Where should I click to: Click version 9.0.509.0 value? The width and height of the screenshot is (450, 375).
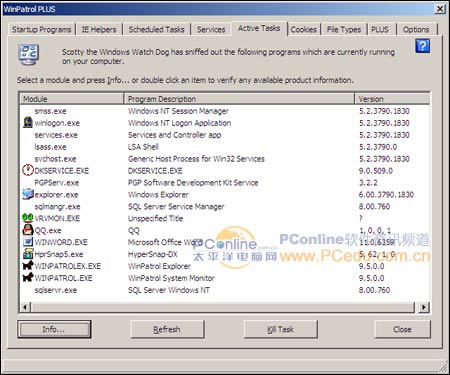376,171
